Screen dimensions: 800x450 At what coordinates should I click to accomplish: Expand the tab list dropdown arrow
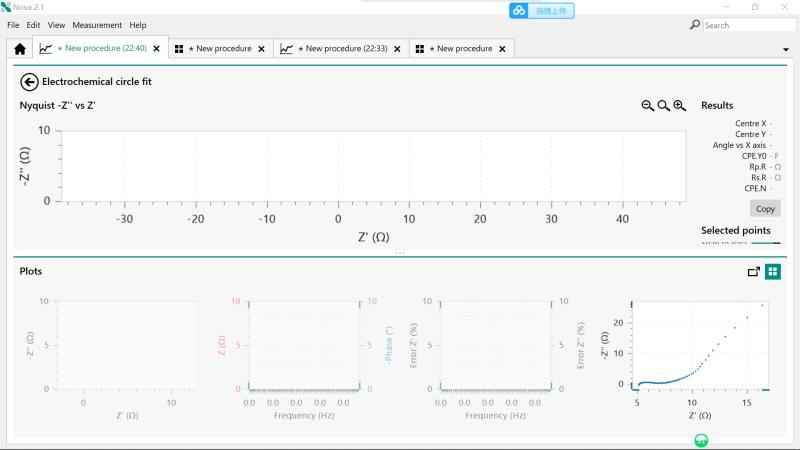pos(786,49)
